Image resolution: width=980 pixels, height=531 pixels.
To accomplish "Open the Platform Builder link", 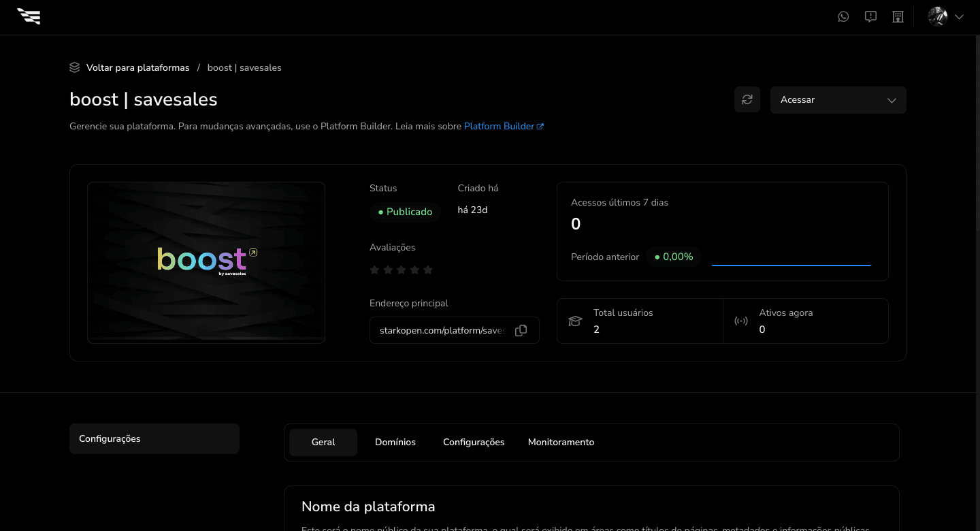I will [504, 126].
